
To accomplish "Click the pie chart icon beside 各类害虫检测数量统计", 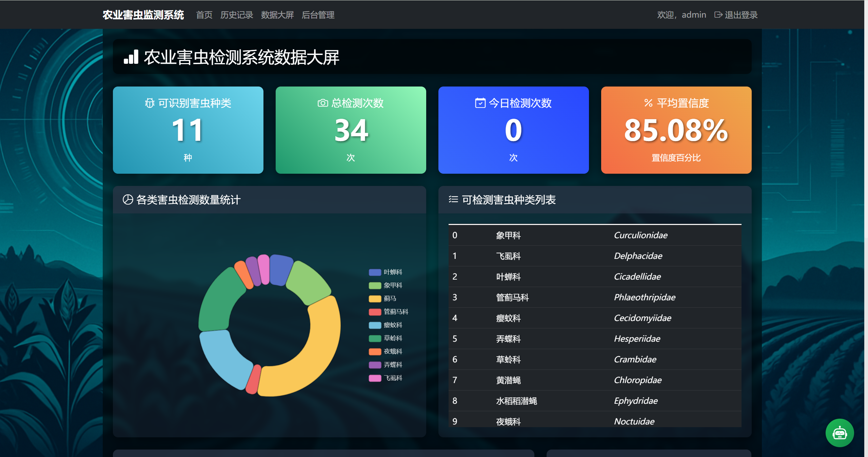I will pyautogui.click(x=127, y=199).
